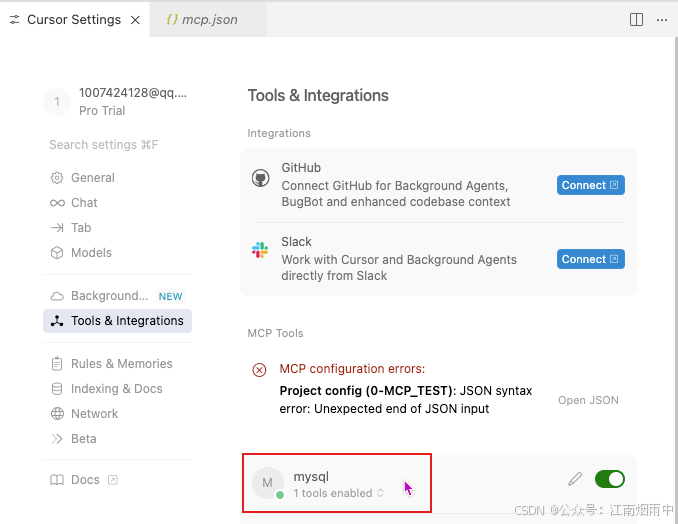Click the Docs book icon
This screenshot has width=678, height=524.
(x=57, y=480)
